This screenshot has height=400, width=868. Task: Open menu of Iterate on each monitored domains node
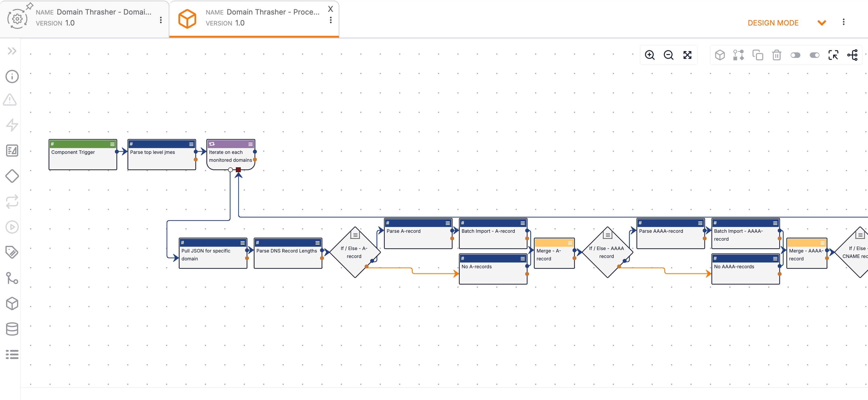[x=250, y=144]
